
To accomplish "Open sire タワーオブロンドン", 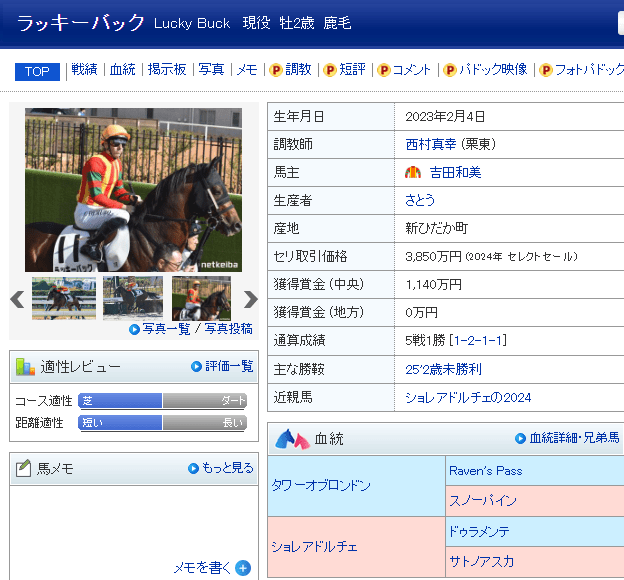I will click(x=321, y=485).
